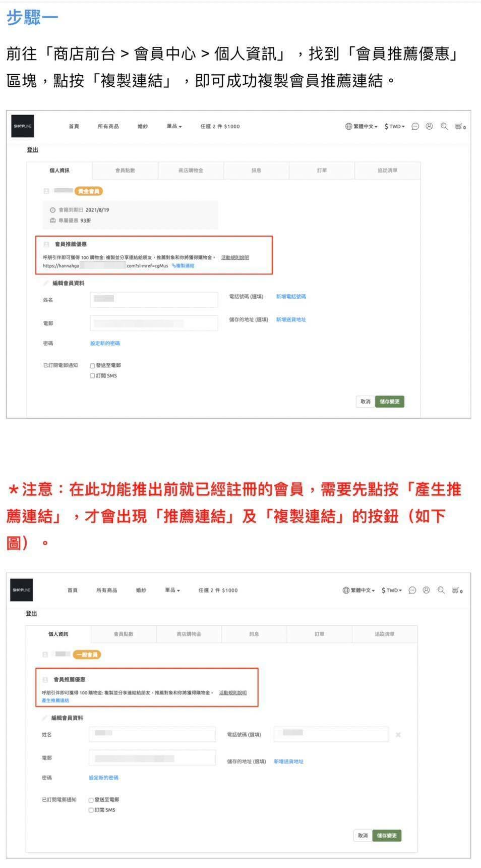
Task: Open 所有商品 menu in upper screenshot
Action: tap(108, 126)
